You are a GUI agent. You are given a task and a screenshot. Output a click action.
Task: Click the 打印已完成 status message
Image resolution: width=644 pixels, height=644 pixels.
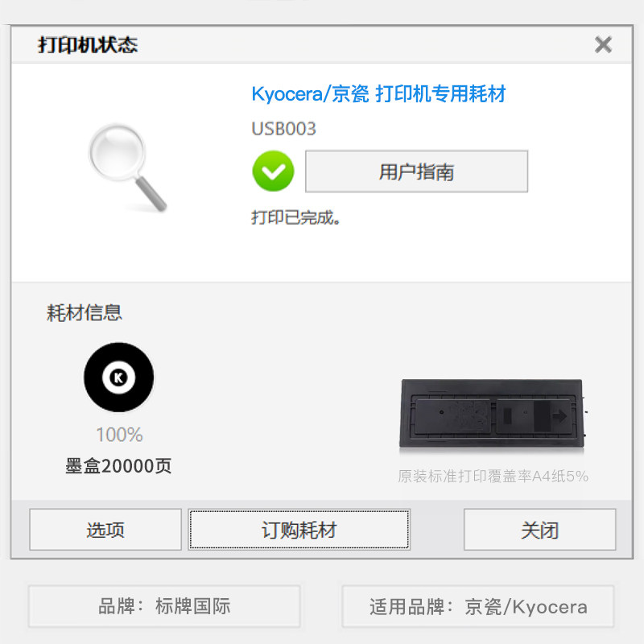[x=295, y=217]
